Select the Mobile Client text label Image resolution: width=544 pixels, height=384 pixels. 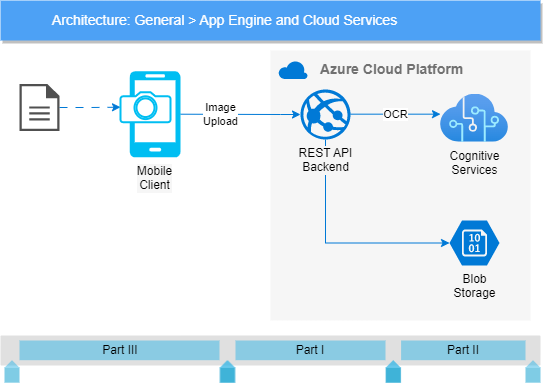[154, 178]
